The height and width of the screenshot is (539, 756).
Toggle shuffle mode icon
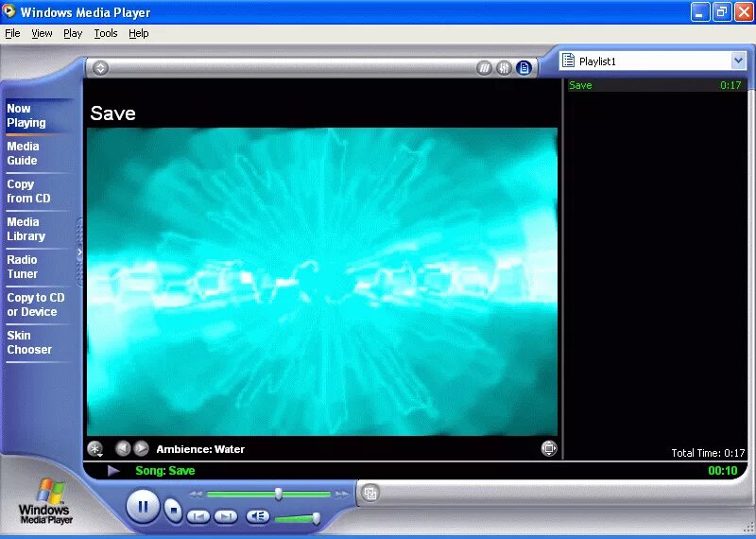pos(484,68)
